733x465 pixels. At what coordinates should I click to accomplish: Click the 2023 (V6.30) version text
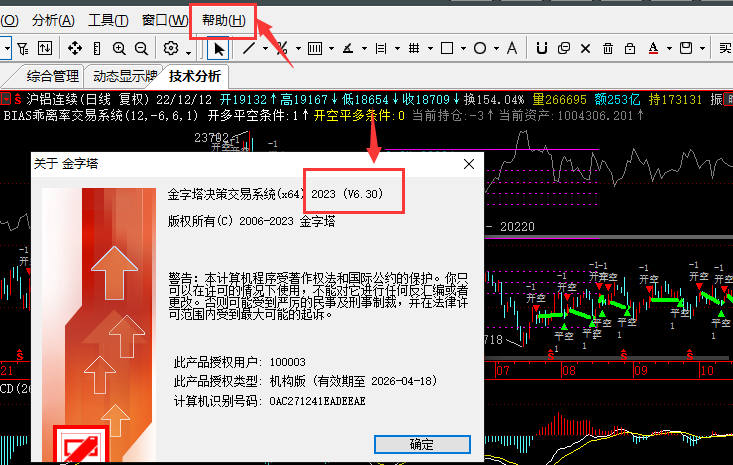[x=347, y=194]
